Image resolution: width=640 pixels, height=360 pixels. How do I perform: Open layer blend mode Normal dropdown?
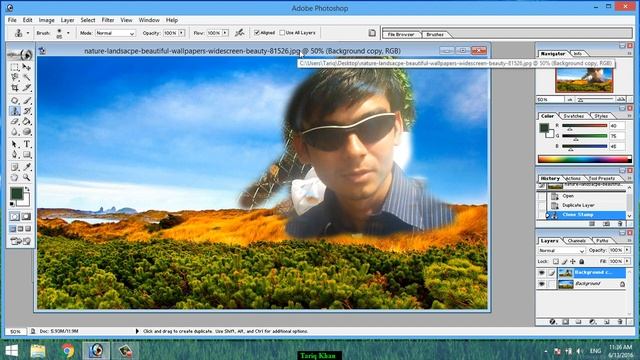562,250
